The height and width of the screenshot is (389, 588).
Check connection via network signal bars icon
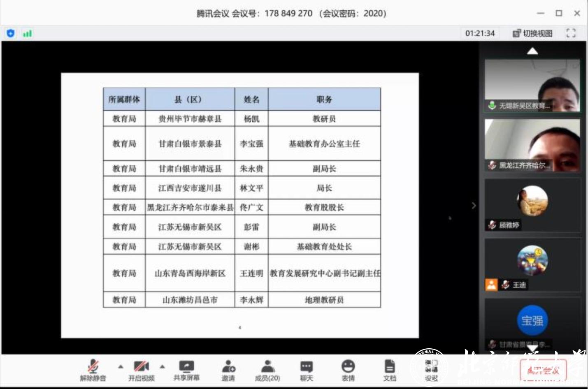coord(27,33)
